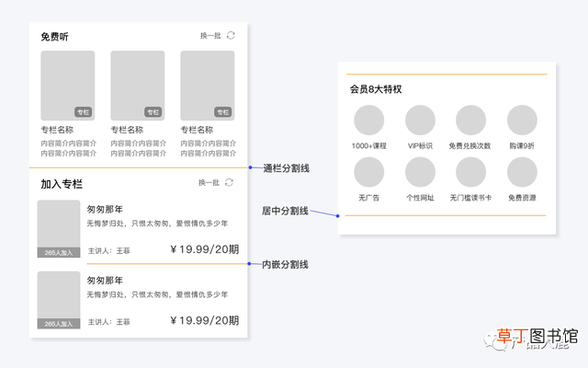Viewport: 588px width, 368px height.
Task: Click the 1000+课程 label
Action: (x=369, y=145)
